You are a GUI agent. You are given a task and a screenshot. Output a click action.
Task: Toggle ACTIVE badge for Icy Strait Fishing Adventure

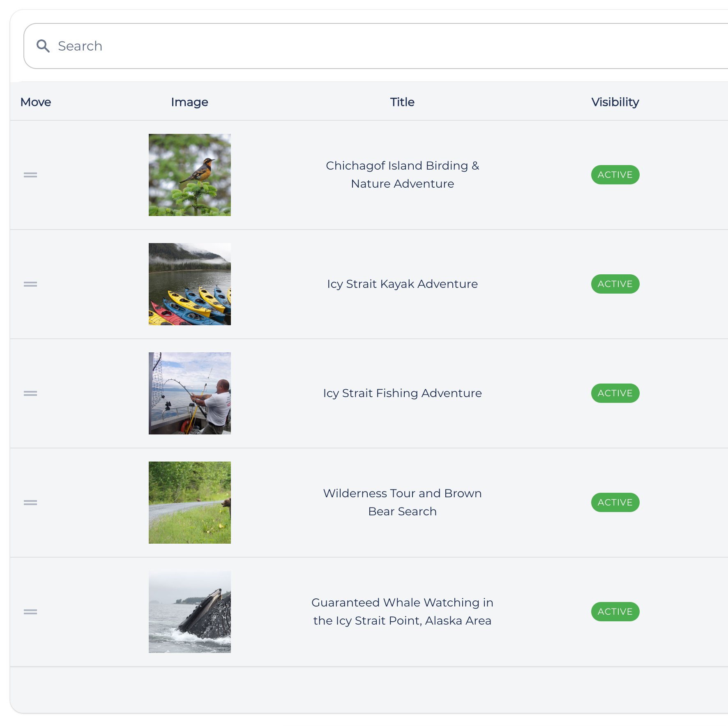coord(615,393)
